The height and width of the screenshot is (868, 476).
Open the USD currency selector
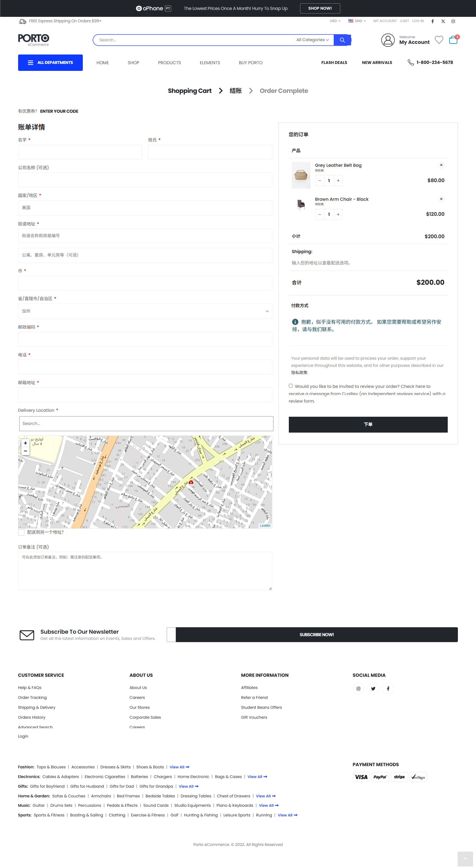(335, 21)
